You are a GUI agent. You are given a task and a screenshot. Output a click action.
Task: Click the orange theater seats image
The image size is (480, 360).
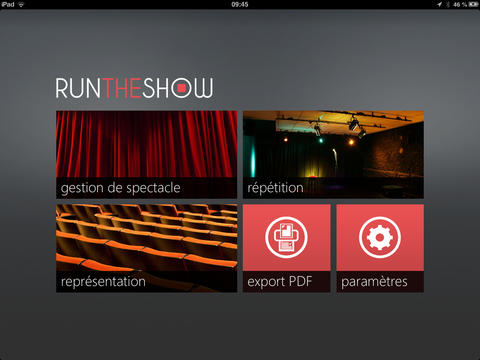point(147,238)
